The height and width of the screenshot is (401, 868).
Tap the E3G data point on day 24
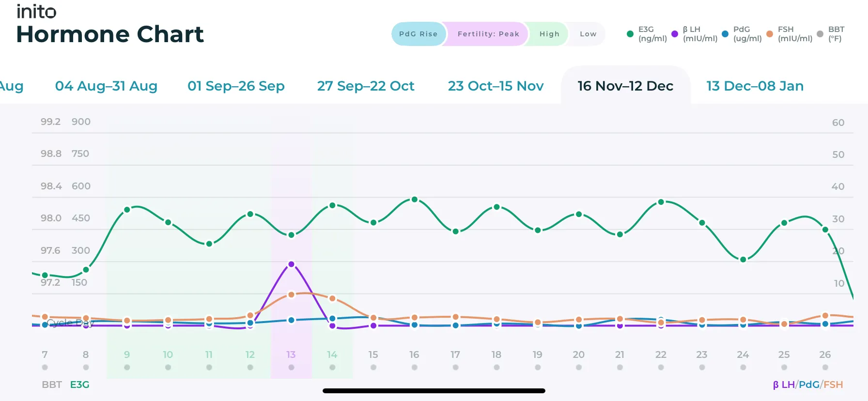[743, 260]
